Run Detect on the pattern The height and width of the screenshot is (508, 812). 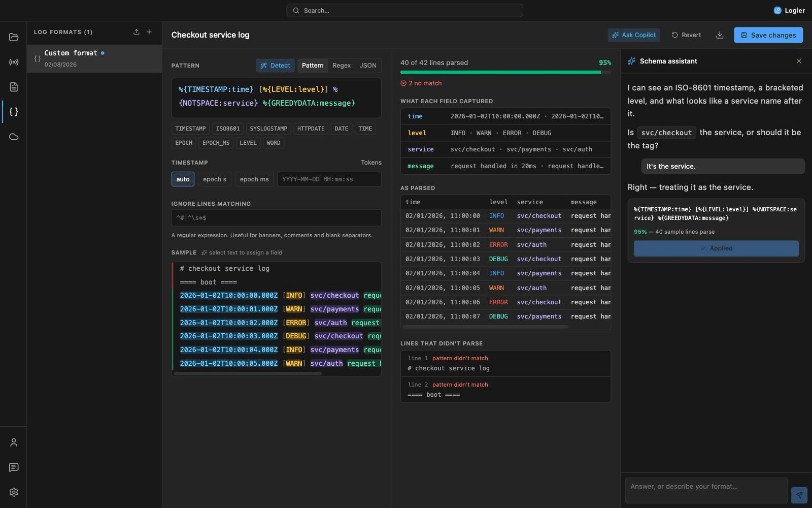[x=275, y=66]
